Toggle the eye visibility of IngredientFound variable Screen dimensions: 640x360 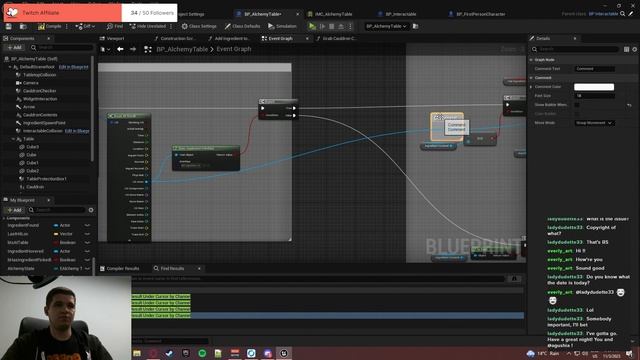coord(87,225)
